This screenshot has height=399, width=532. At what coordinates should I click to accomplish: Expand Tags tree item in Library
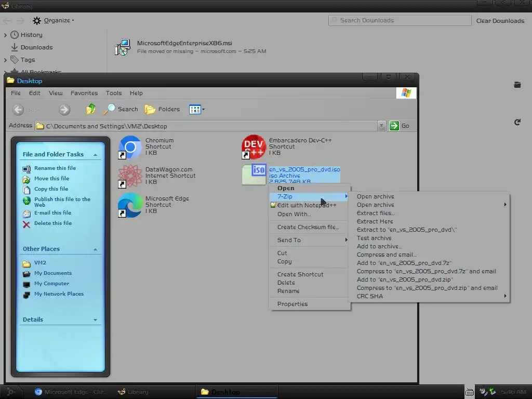tap(5, 60)
